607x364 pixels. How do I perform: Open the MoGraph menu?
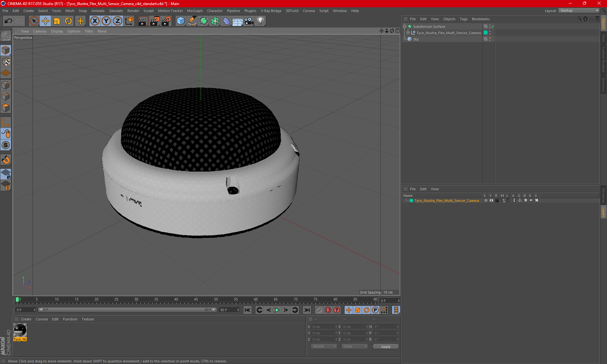coord(195,11)
